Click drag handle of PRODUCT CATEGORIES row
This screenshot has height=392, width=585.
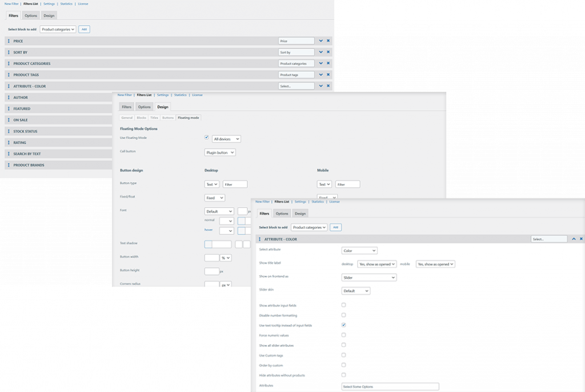tap(9, 63)
